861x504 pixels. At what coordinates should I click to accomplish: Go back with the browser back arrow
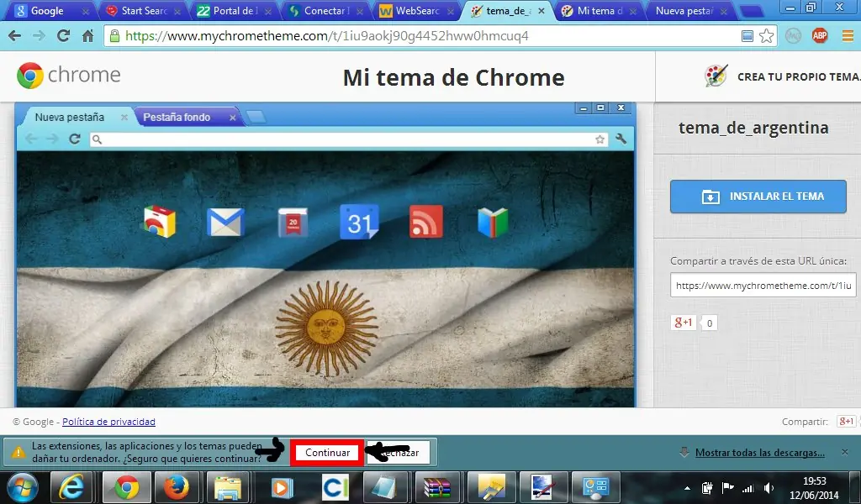click(x=15, y=36)
